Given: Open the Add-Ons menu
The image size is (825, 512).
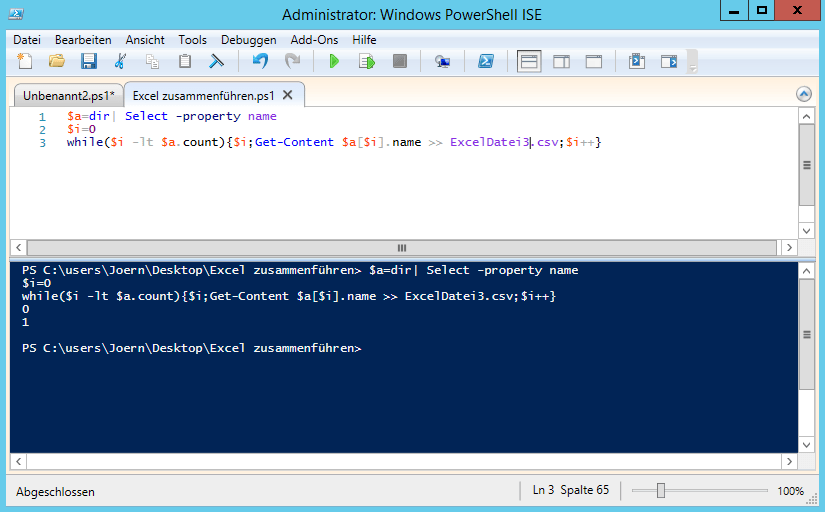Looking at the screenshot, I should click(314, 40).
